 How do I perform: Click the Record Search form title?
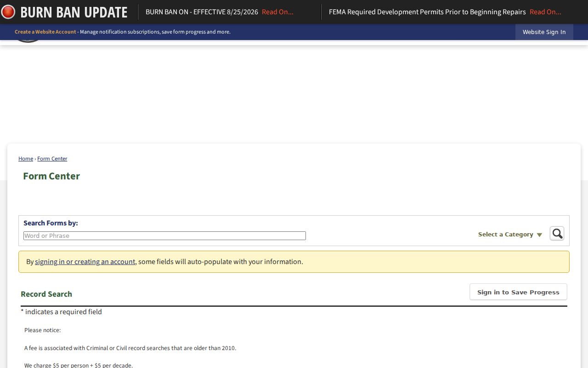click(46, 294)
